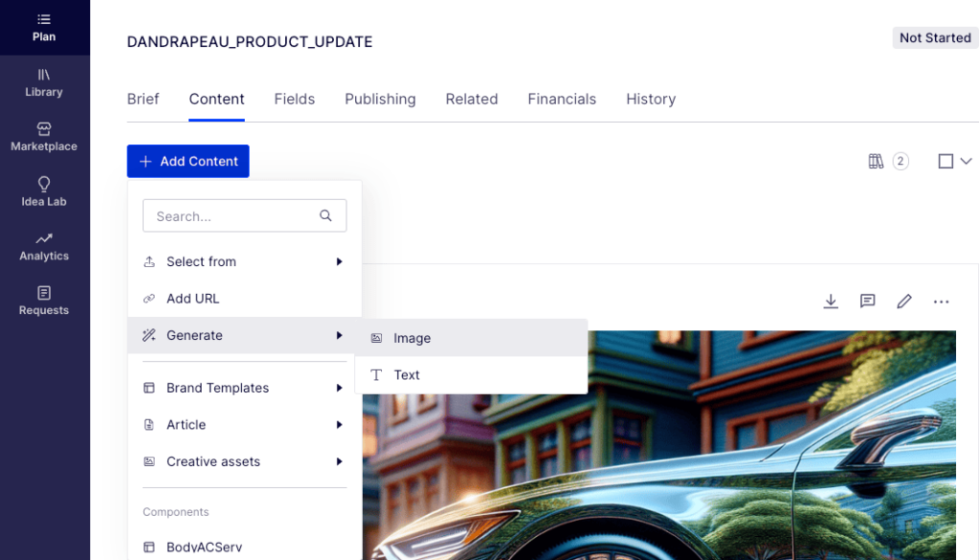Toggle the select-all checkbox
The width and height of the screenshot is (980, 560).
pyautogui.click(x=946, y=161)
